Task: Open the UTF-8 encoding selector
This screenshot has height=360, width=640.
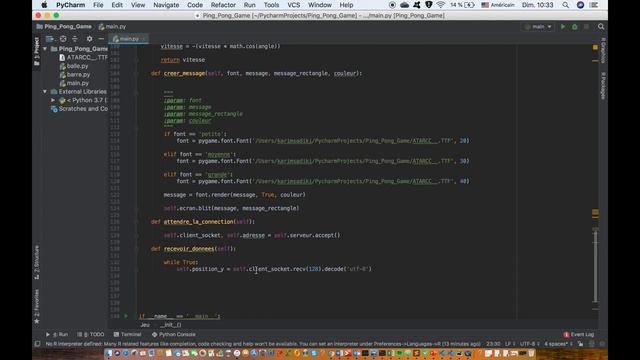Action: 529,344
